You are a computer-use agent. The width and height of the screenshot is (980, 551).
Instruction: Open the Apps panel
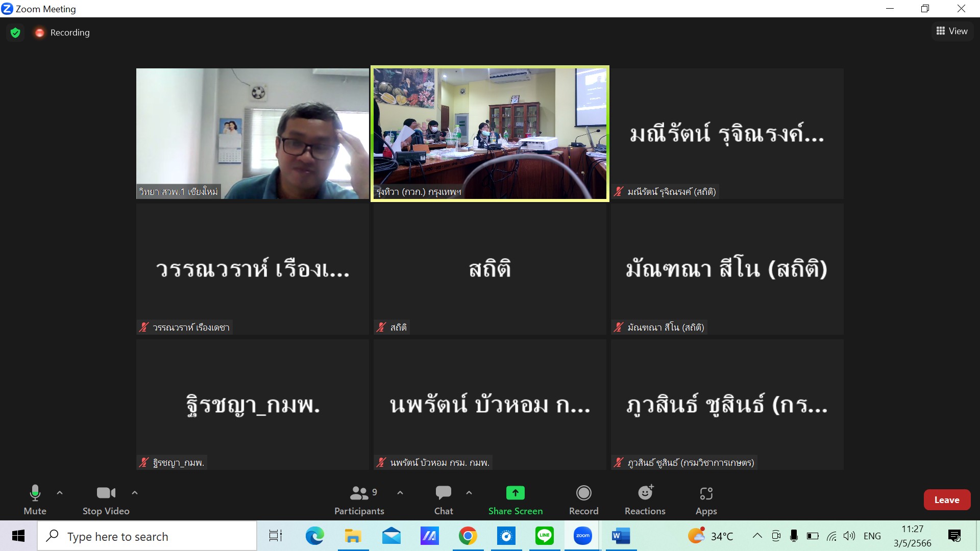(706, 500)
